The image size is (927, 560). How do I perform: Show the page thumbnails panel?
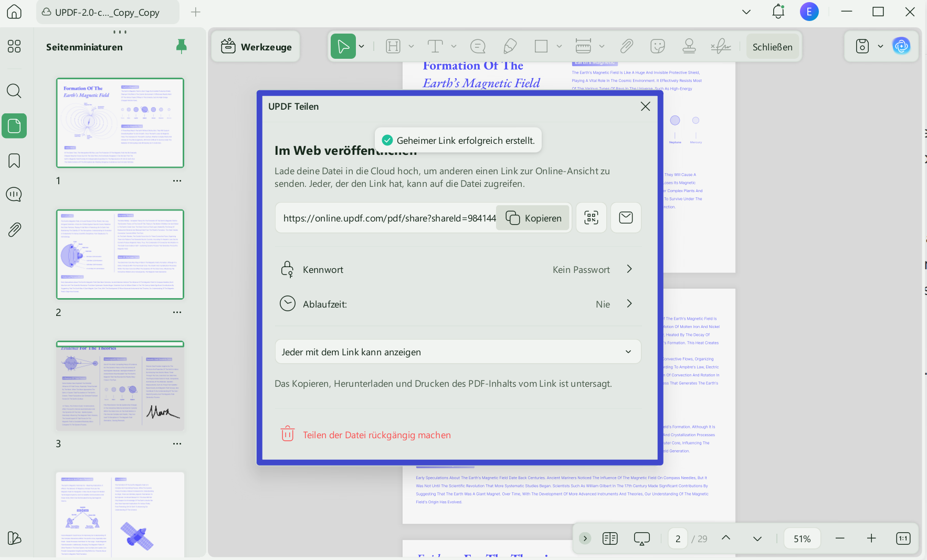tap(14, 126)
